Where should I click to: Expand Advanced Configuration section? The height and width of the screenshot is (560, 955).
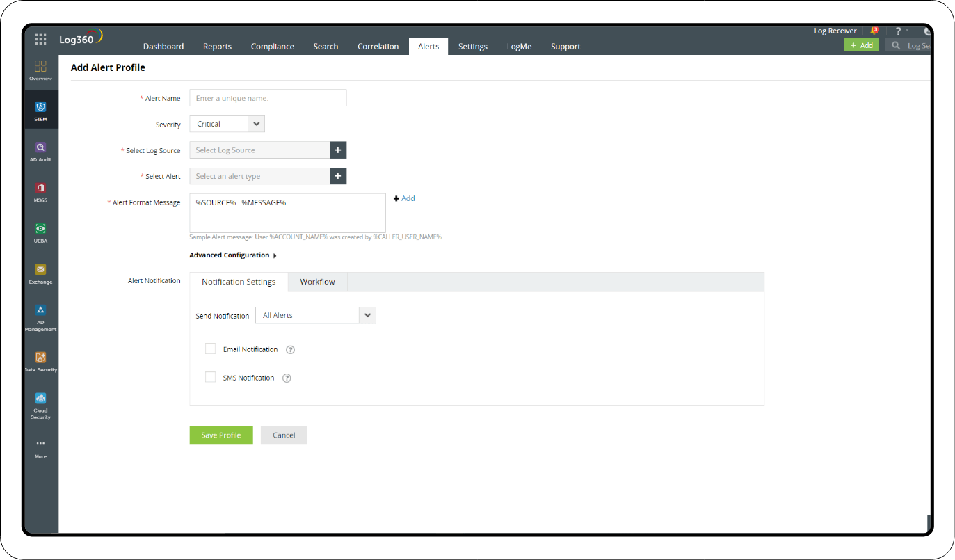coord(233,255)
